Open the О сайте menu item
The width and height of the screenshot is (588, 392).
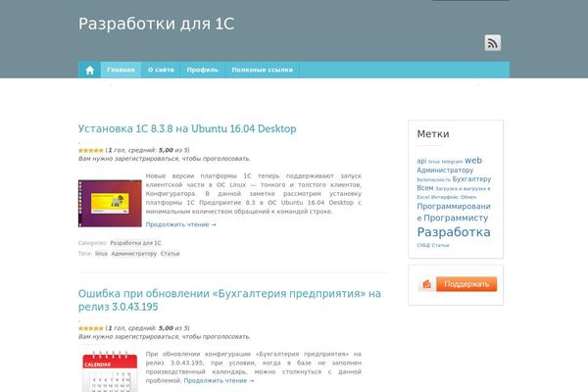click(161, 71)
